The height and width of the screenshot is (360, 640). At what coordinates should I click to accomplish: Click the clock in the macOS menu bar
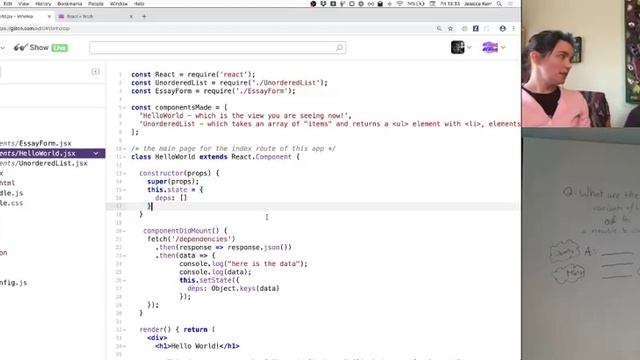click(450, 4)
